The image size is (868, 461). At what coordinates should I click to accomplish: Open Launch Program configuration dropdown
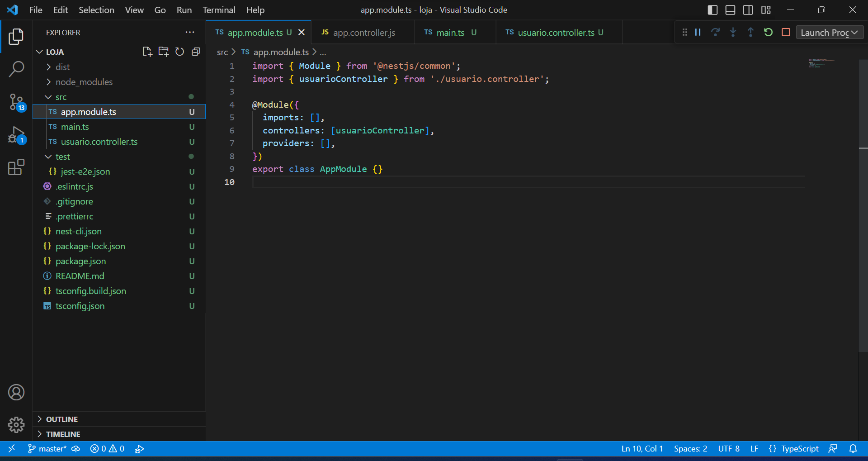tap(830, 33)
